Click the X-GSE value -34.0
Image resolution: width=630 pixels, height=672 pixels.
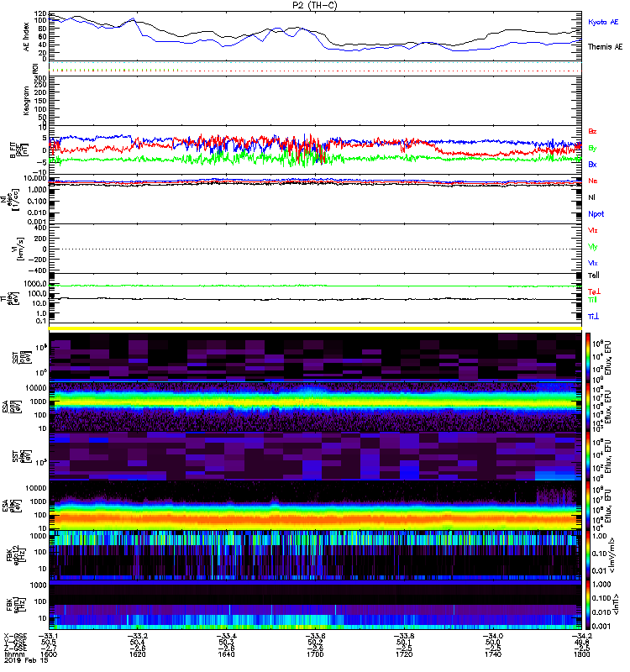492,636
